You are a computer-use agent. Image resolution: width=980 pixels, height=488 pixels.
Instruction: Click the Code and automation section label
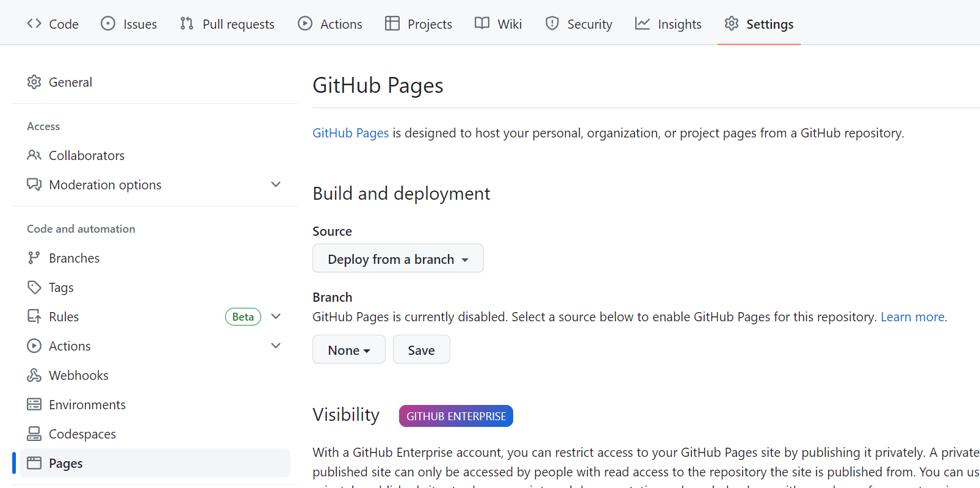(x=81, y=228)
